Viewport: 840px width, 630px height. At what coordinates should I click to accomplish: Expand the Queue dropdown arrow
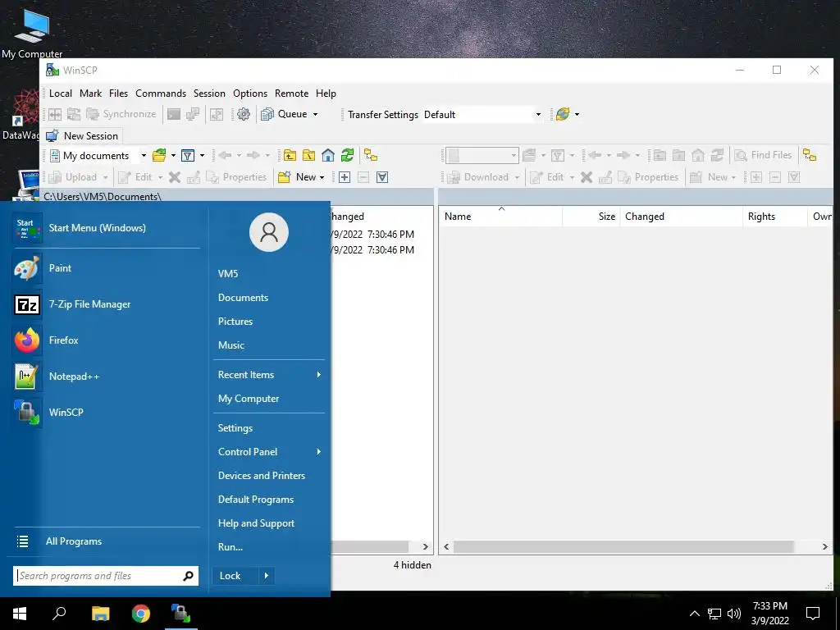[x=316, y=114]
